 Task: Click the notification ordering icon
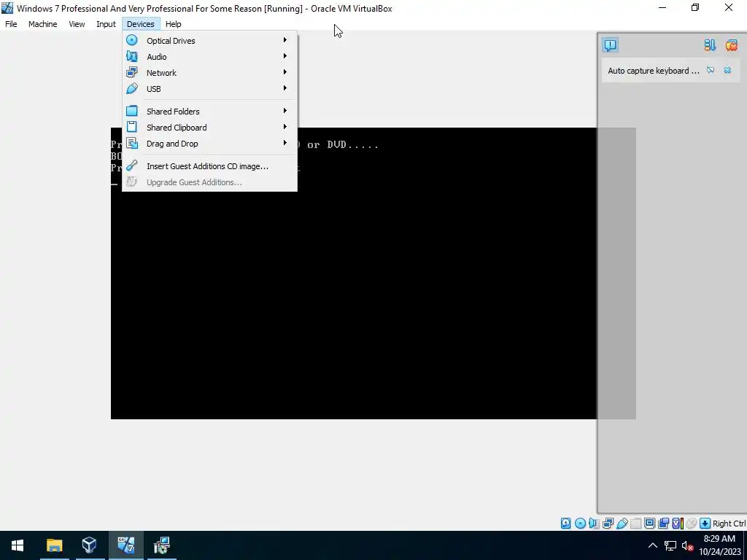tap(710, 44)
